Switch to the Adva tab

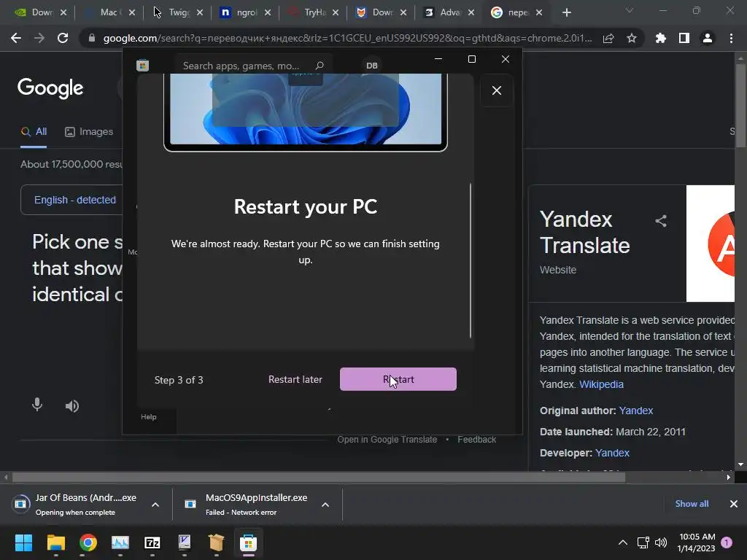[x=450, y=12]
